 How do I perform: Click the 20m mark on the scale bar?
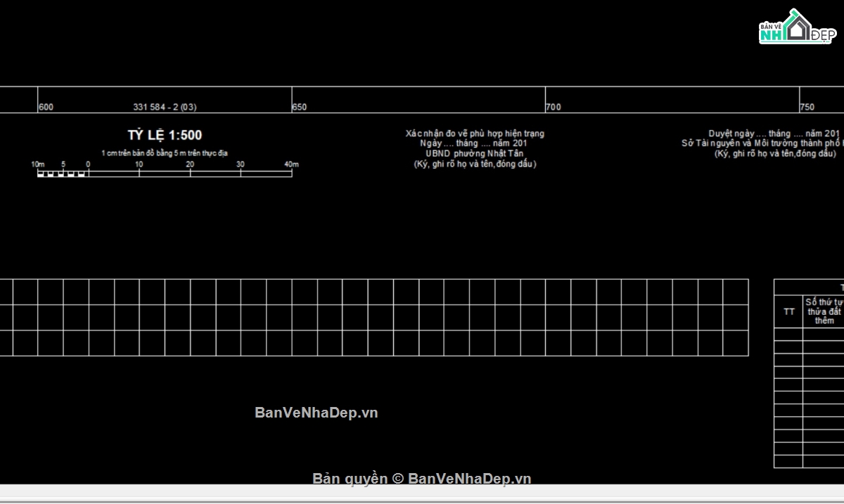(190, 164)
